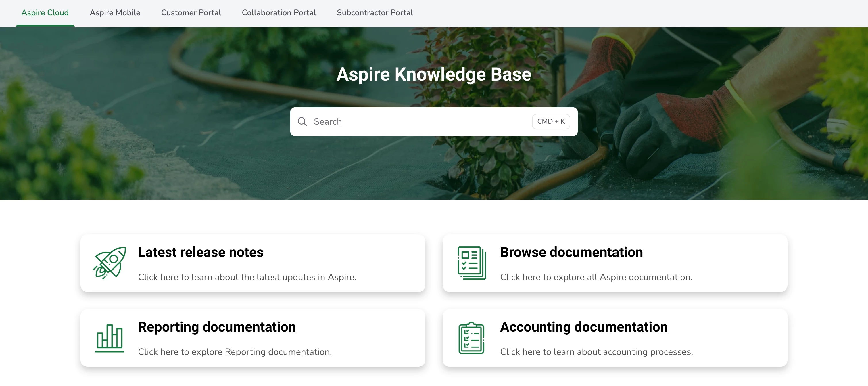The image size is (868, 386).
Task: Open Browse documentation heading link
Action: [x=571, y=252]
